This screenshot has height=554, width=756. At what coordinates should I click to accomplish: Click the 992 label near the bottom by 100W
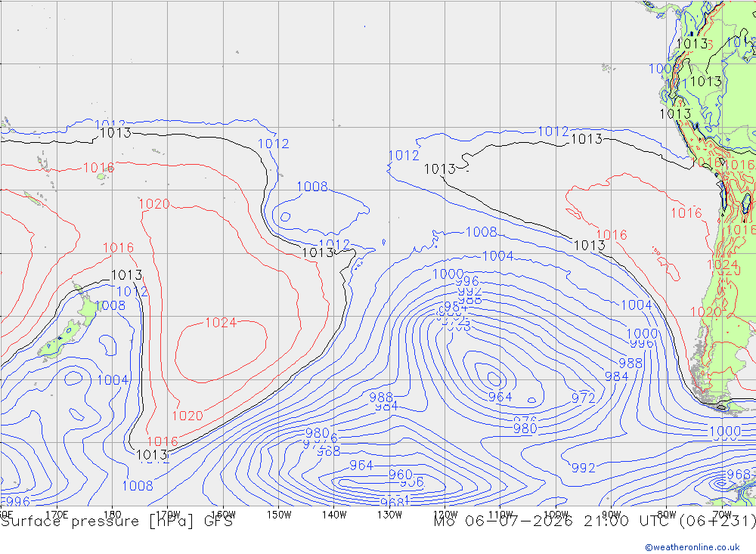coord(584,468)
